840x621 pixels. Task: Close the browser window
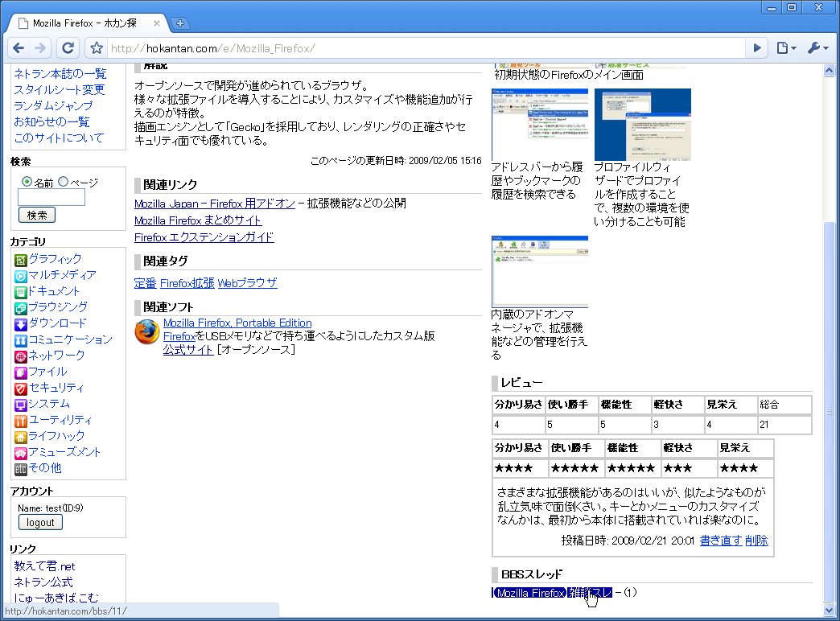(x=818, y=7)
